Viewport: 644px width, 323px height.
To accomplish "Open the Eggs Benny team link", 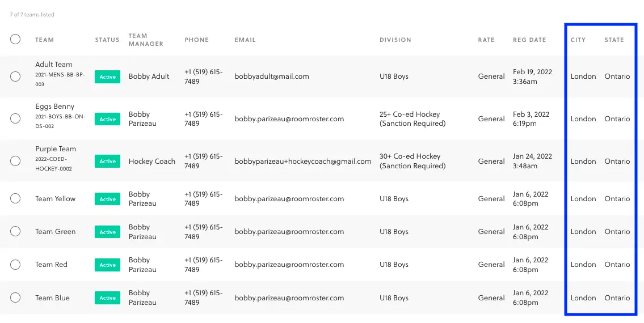I will (x=54, y=107).
